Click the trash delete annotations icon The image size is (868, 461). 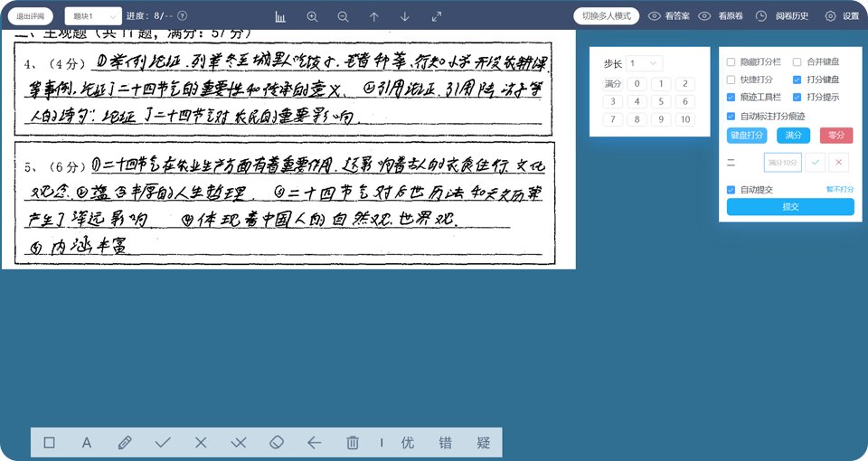(353, 443)
